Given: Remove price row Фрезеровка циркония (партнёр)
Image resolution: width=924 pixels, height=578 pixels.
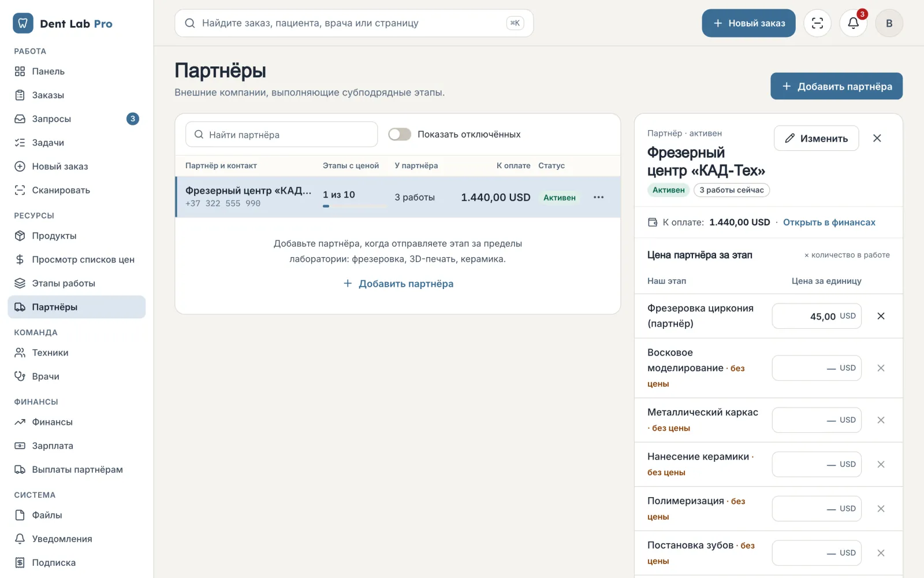Looking at the screenshot, I should point(881,316).
